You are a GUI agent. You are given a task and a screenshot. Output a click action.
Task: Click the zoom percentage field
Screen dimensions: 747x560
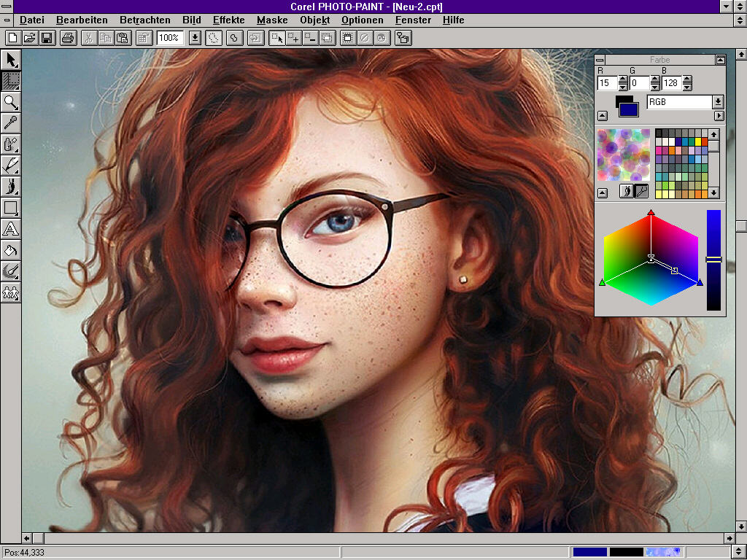tap(169, 38)
